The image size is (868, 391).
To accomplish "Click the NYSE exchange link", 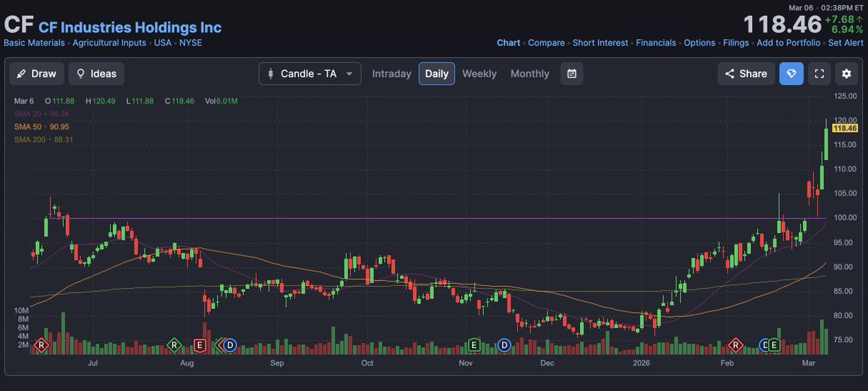I will click(x=191, y=43).
